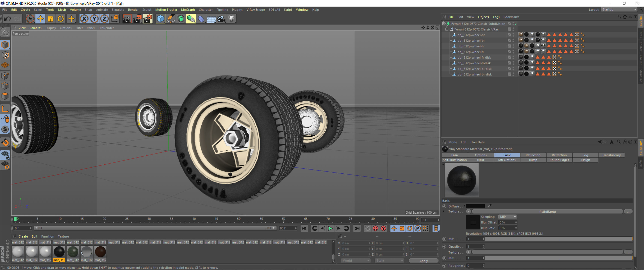644x270 pixels.
Task: Go to end of animation
Action: 357,228
